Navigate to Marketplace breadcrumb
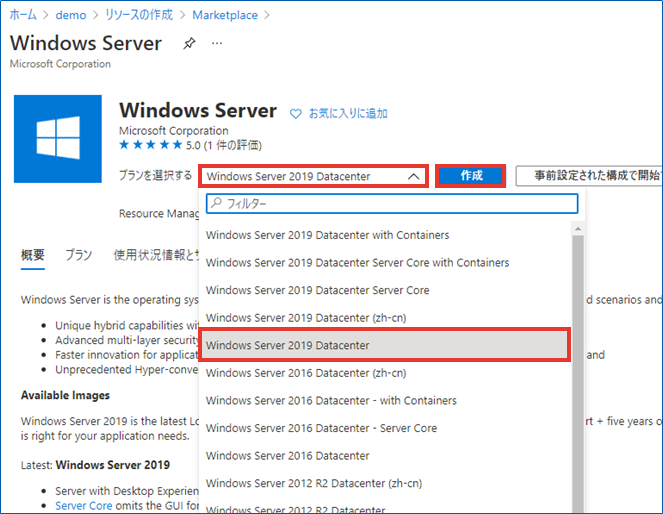Screen dimensions: 663x514 225,15
